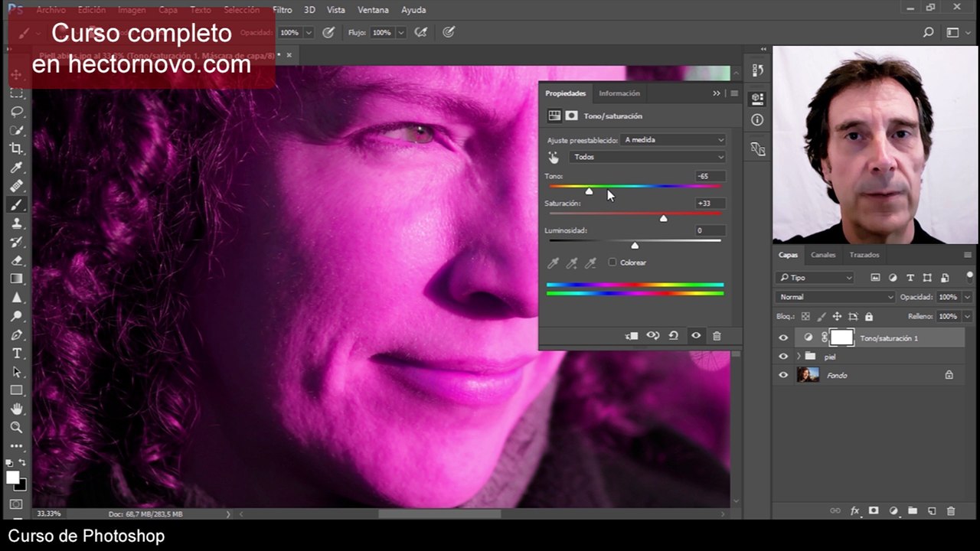Toggle lock transparent pixels
Screen dimensions: 980x551
click(807, 316)
